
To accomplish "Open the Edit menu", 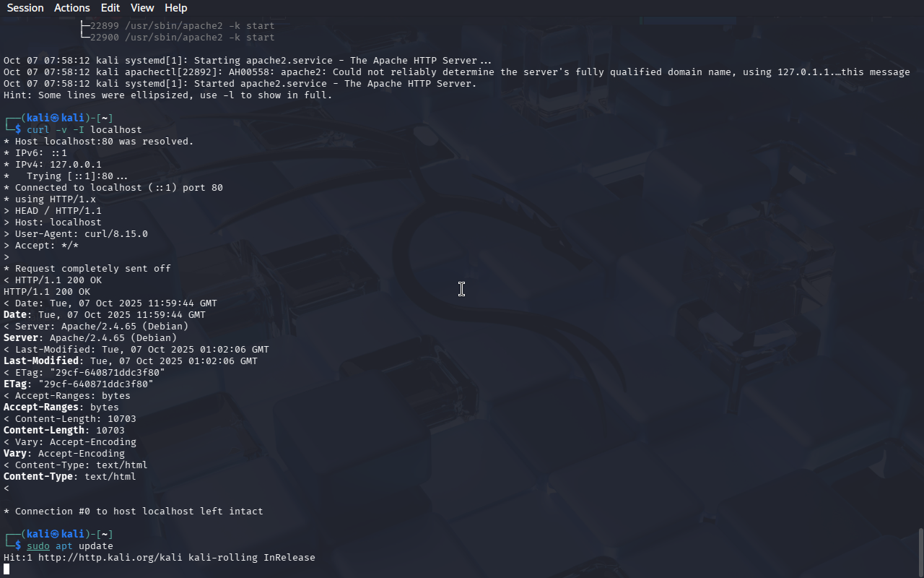I will (x=110, y=8).
